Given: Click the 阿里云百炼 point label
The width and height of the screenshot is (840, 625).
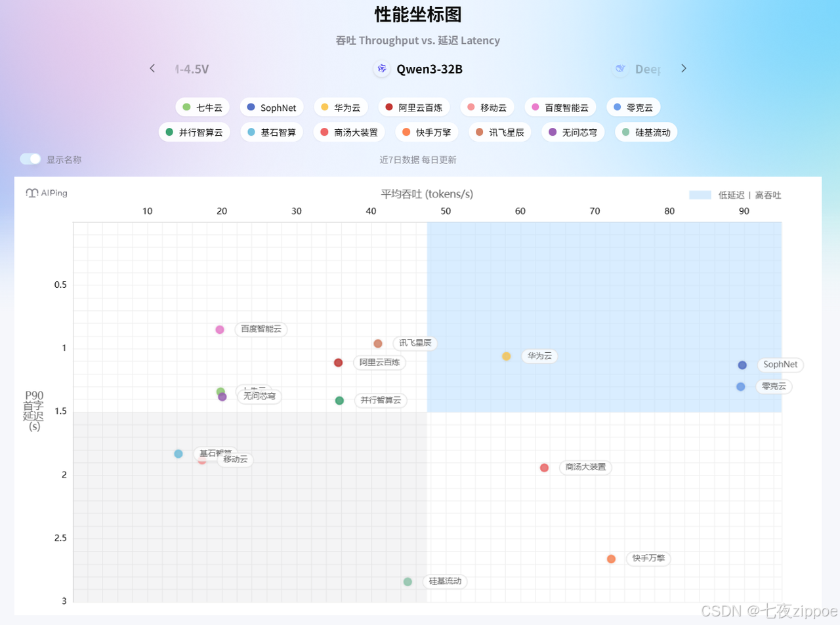Looking at the screenshot, I should pos(379,362).
